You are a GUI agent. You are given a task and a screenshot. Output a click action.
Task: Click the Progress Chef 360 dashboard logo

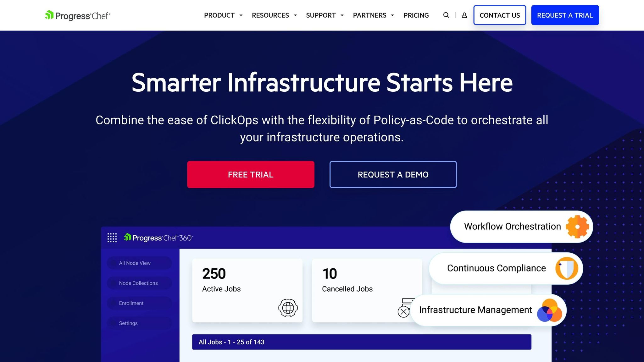click(x=158, y=238)
